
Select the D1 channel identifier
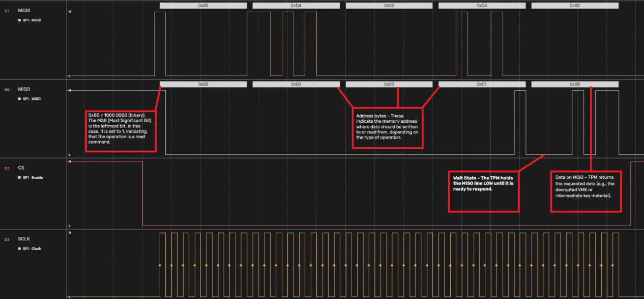click(x=6, y=11)
